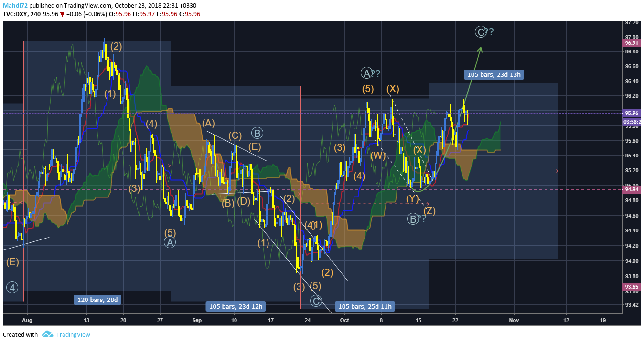Click the orange (Y) wave label
The image size is (644, 343).
412,198
